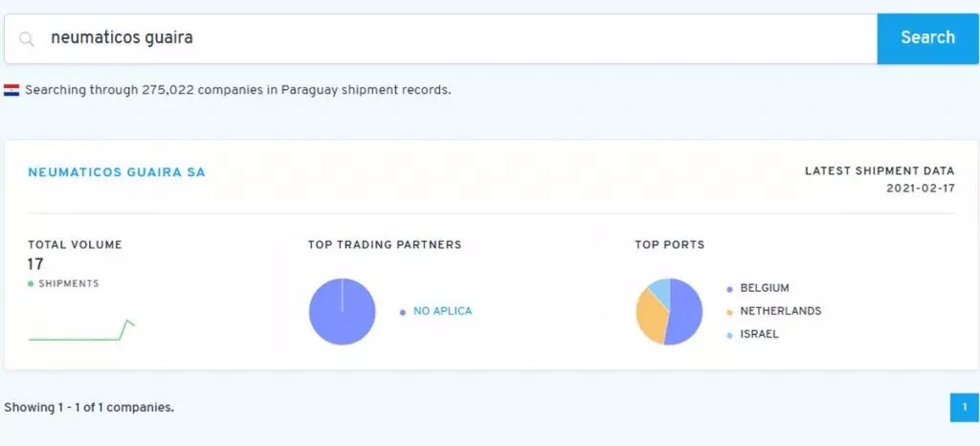Select the Belgium port label
The image size is (980, 446).
[765, 288]
